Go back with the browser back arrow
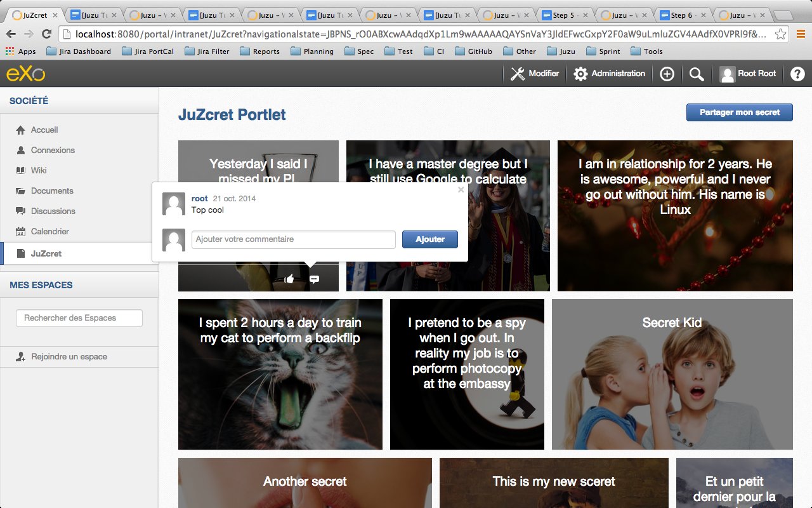The height and width of the screenshot is (508, 812). pyautogui.click(x=11, y=34)
